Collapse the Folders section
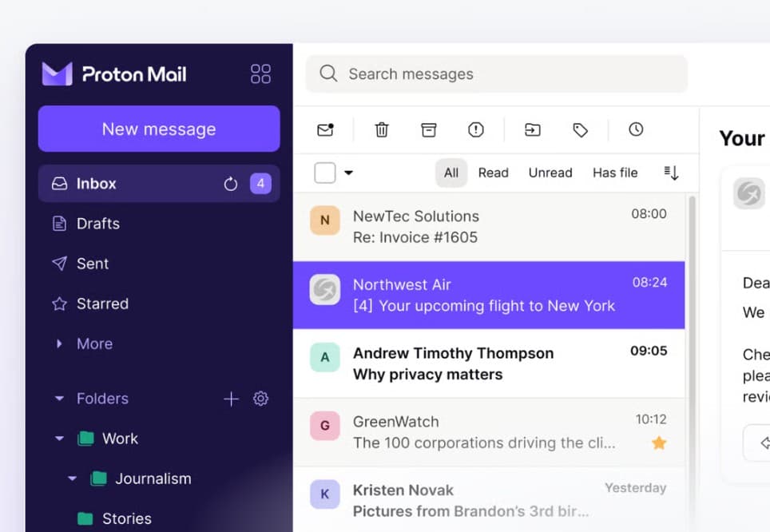This screenshot has height=532, width=770. click(59, 399)
